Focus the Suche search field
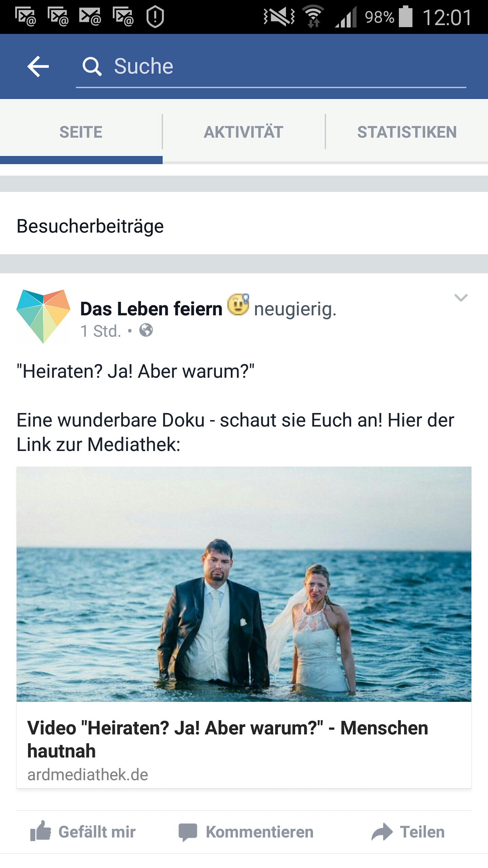The width and height of the screenshot is (488, 868). click(x=271, y=66)
